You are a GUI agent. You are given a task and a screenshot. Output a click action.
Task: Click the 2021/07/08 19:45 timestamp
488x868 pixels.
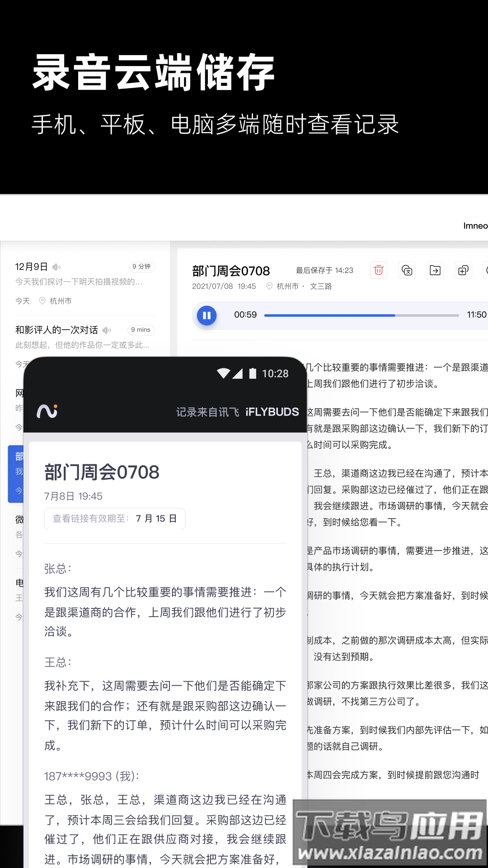click(224, 286)
